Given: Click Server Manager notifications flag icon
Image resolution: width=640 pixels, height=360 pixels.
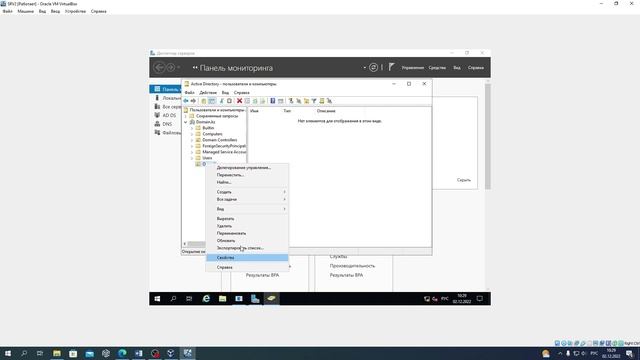Looking at the screenshot, I should [x=391, y=67].
